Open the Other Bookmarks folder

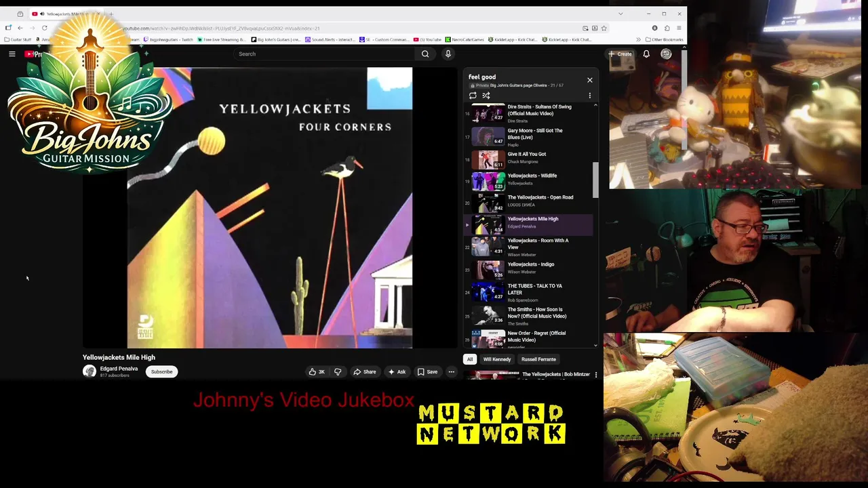coord(665,39)
